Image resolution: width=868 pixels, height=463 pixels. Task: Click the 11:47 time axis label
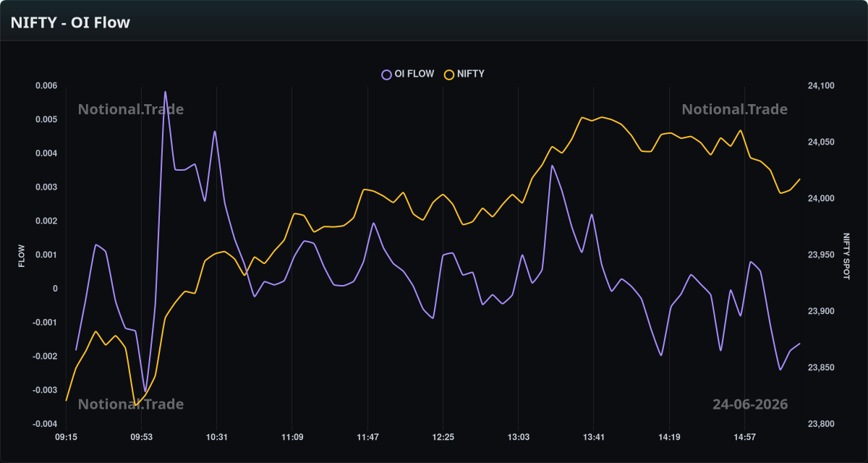(x=367, y=437)
